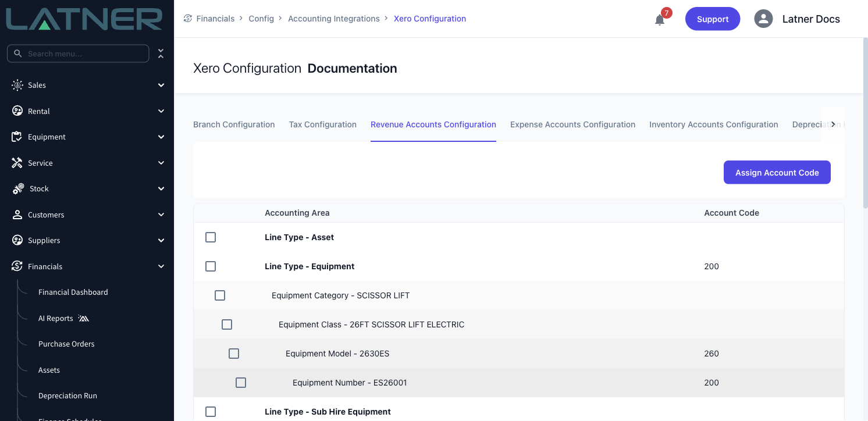Click the Xero Configuration breadcrumb
Image resolution: width=868 pixels, height=421 pixels.
pos(430,19)
